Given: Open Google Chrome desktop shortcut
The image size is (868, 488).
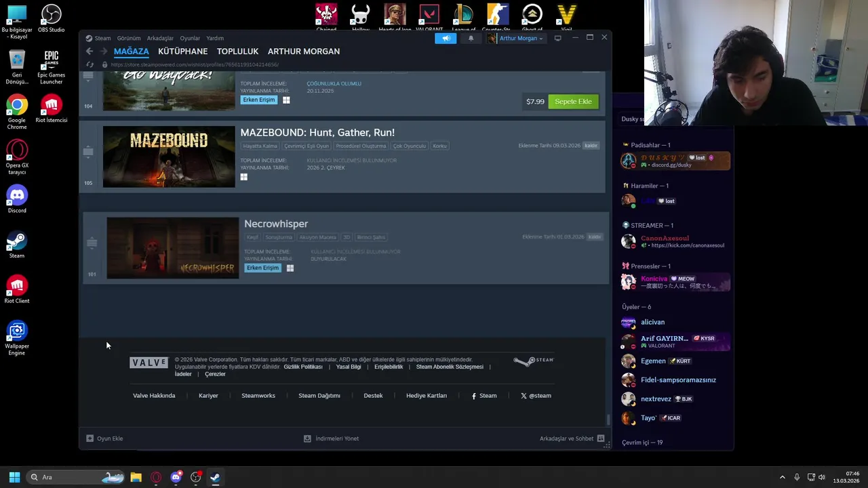Looking at the screenshot, I should (x=17, y=113).
